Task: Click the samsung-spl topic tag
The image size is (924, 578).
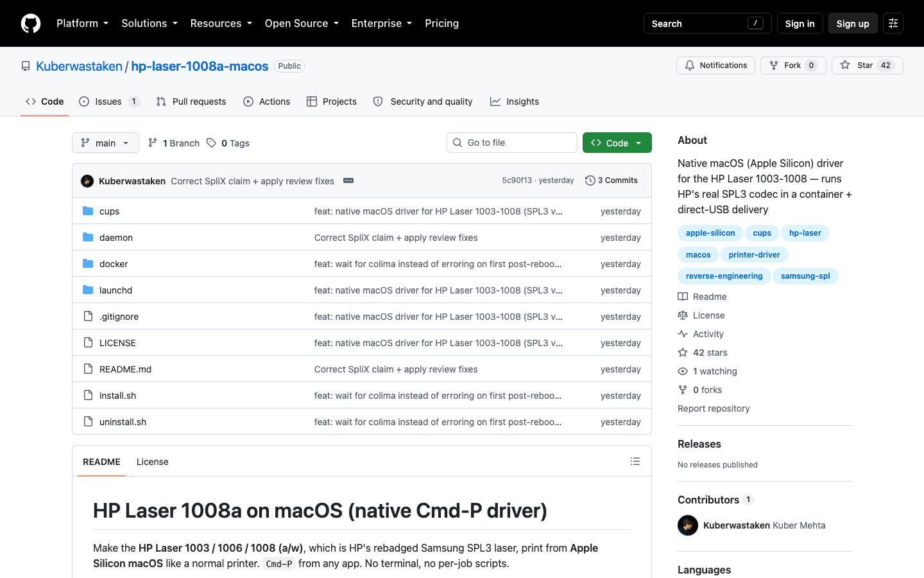Action: 805,276
